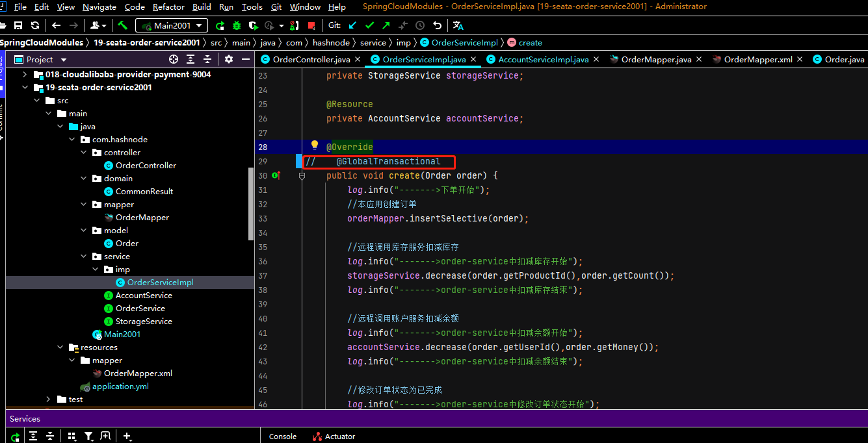The width and height of the screenshot is (868, 443).
Task: Open Project panel settings gear
Action: coord(229,59)
